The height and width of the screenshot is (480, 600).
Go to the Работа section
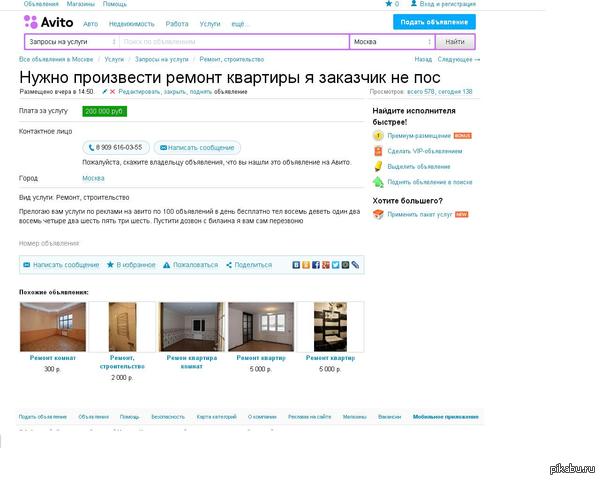coord(177,22)
